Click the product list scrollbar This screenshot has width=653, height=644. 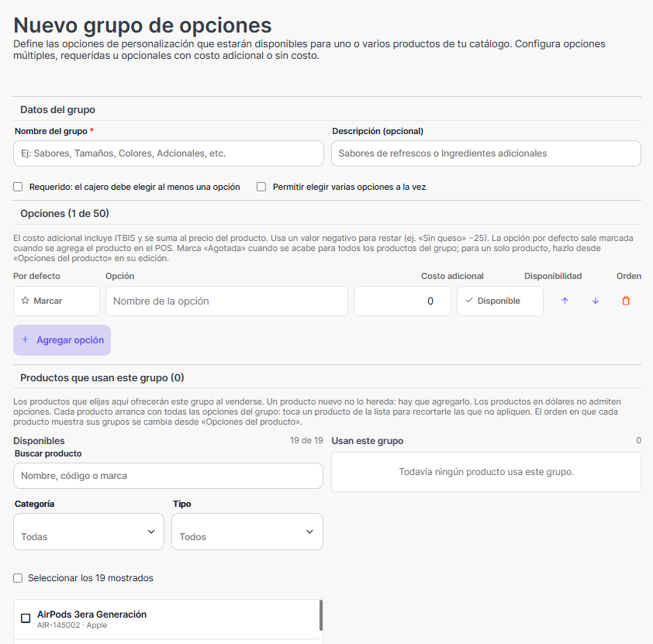click(x=321, y=615)
